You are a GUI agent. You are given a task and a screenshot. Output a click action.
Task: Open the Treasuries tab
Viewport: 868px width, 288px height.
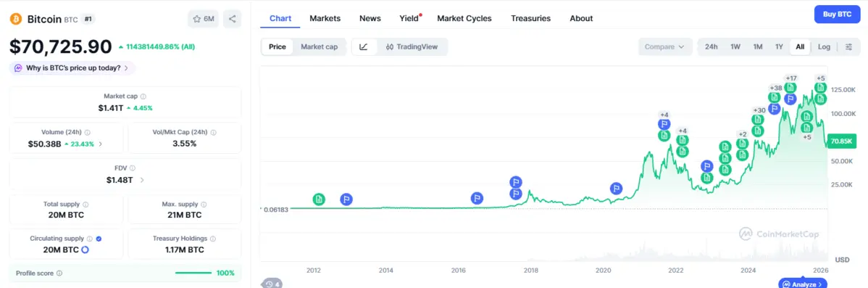pyautogui.click(x=530, y=18)
